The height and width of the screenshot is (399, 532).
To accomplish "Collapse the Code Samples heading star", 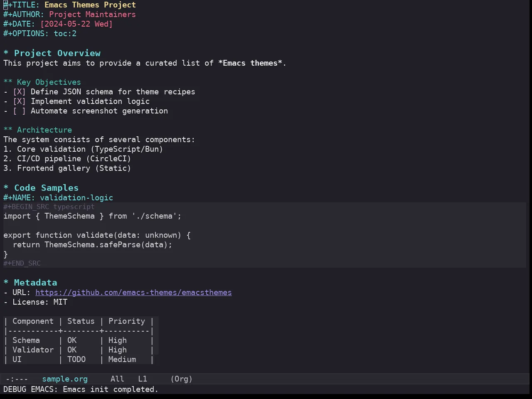I will pyautogui.click(x=6, y=188).
